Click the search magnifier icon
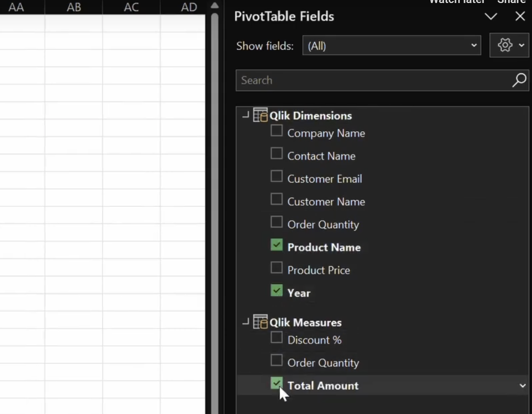 click(519, 80)
